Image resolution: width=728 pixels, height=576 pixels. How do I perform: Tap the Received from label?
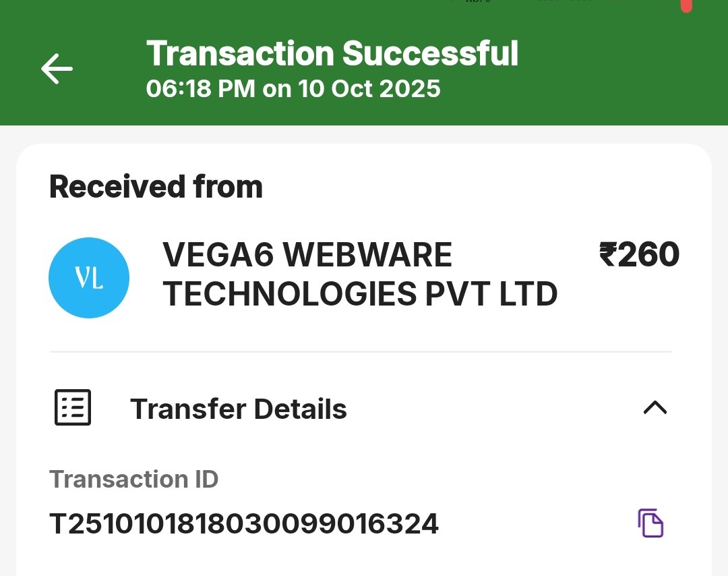[x=156, y=187]
